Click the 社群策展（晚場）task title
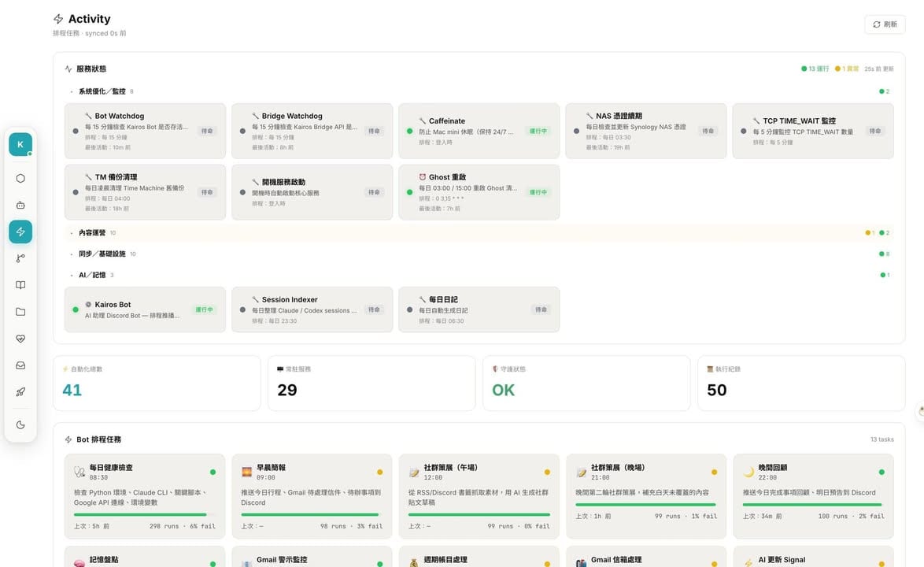This screenshot has width=924, height=567. 618,468
